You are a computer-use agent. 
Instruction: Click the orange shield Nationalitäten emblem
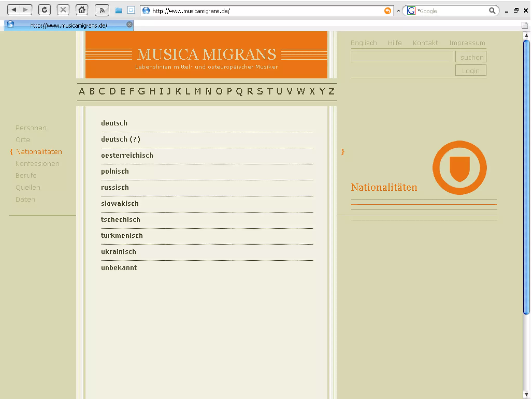(x=459, y=168)
